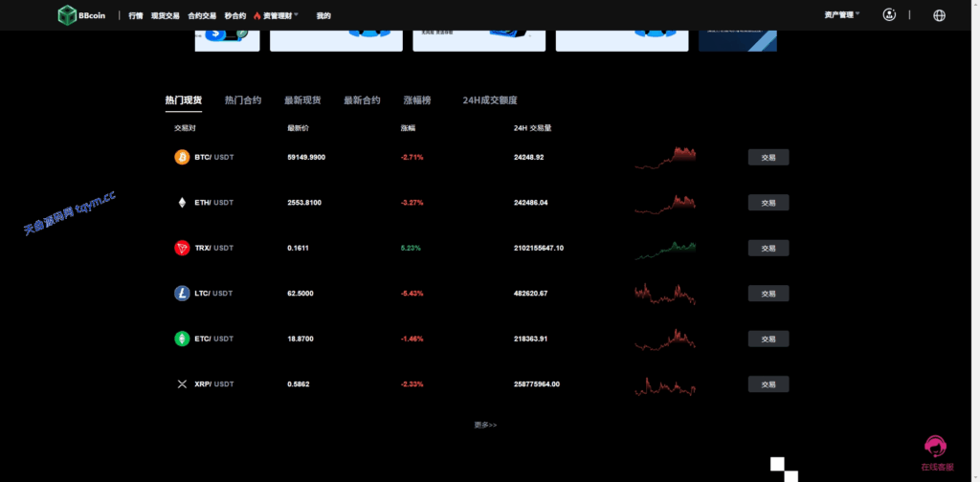The image size is (980, 482).
Task: Open the 合约交易 nav item
Action: (202, 15)
